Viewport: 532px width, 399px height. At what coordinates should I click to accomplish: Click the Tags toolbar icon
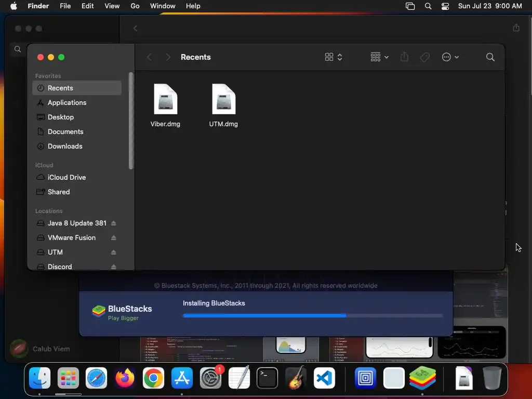pos(424,57)
